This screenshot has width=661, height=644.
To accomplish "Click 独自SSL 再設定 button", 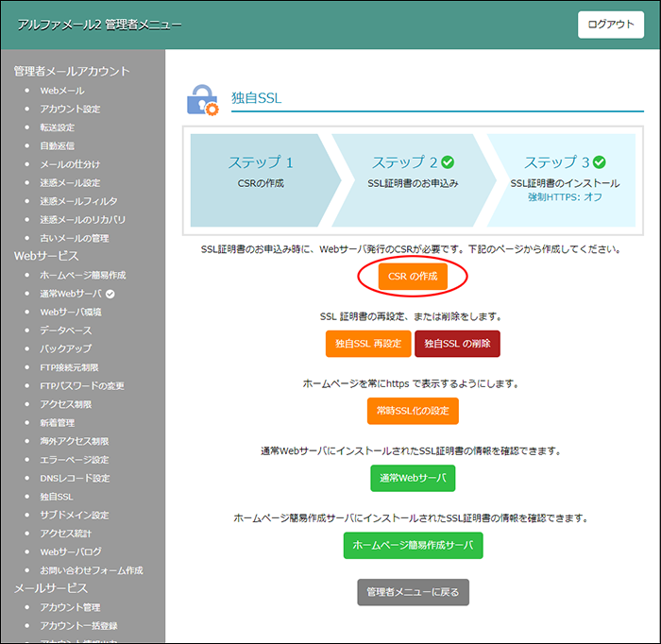I will click(368, 344).
